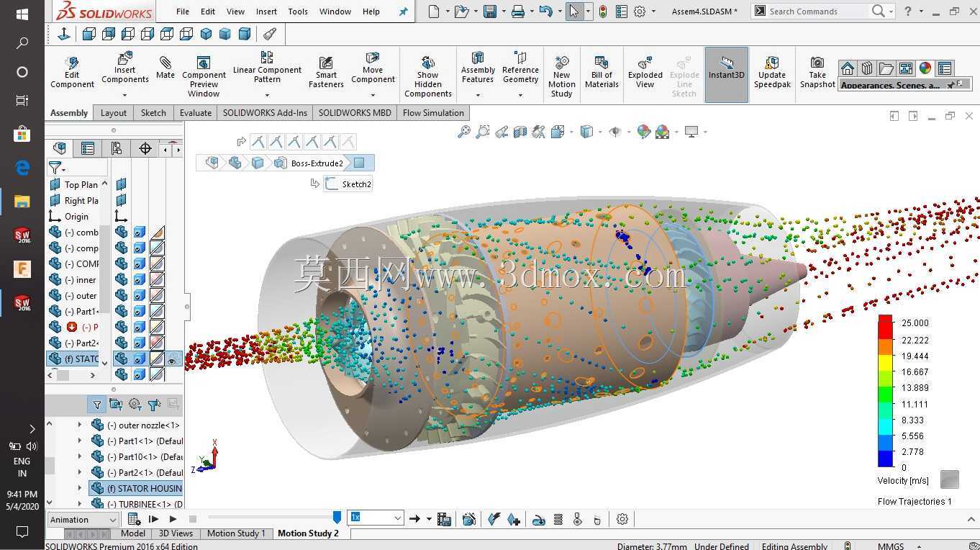This screenshot has width=980, height=550.
Task: Take Snapshot of the assembly
Action: click(x=817, y=72)
